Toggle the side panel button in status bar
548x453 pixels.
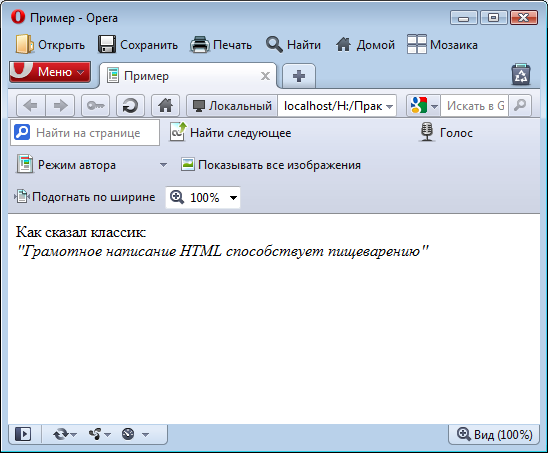(x=23, y=434)
